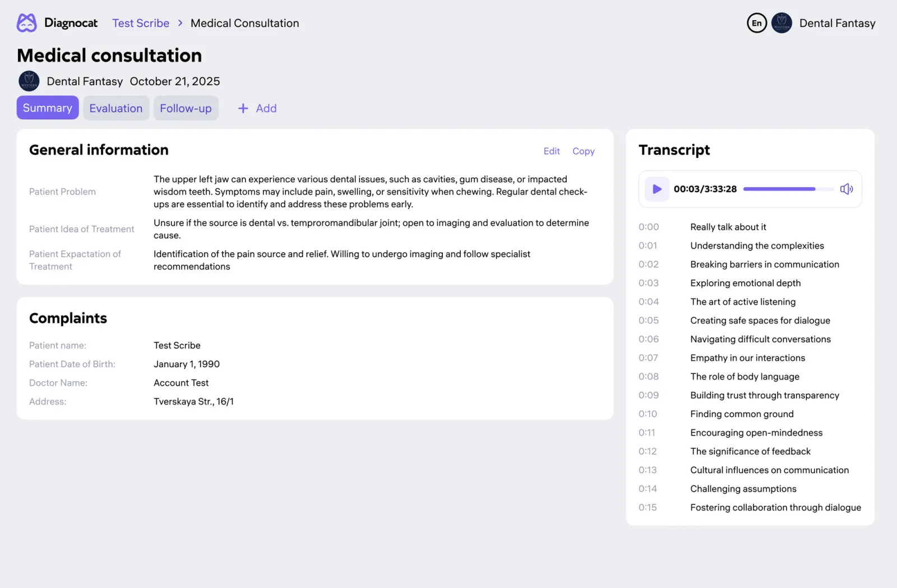Click 'Finding common ground' transcript line

742,414
